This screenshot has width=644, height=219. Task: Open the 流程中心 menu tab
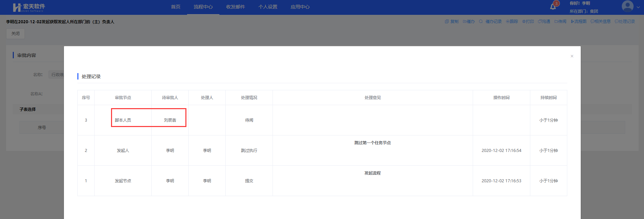click(203, 7)
